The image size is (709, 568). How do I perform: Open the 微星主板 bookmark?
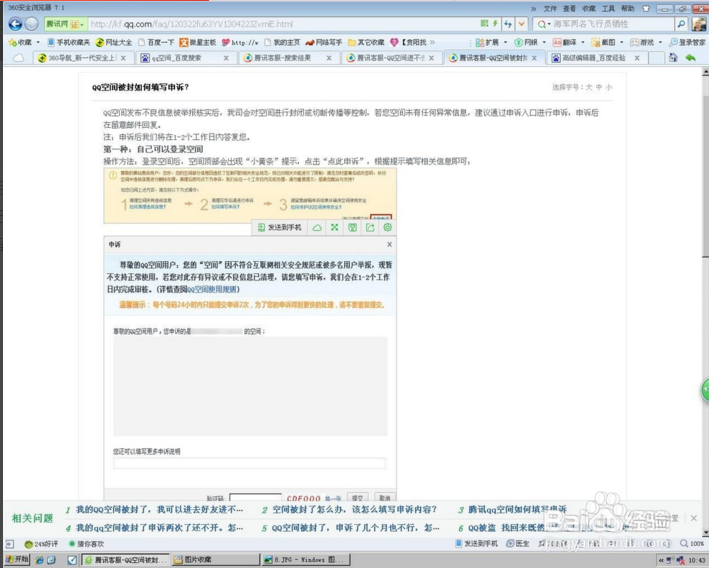pos(198,42)
